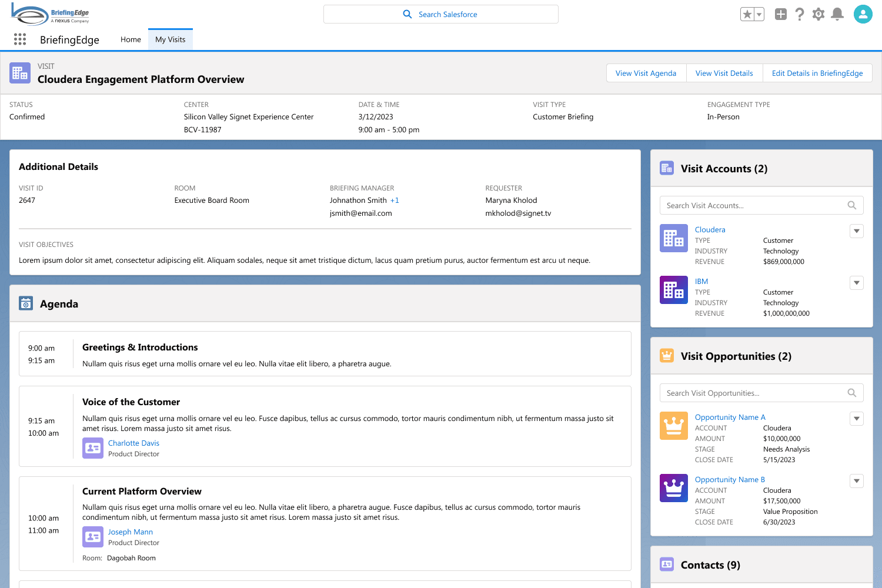Open the user profile avatar
This screenshot has width=882, height=588.
[x=863, y=14]
